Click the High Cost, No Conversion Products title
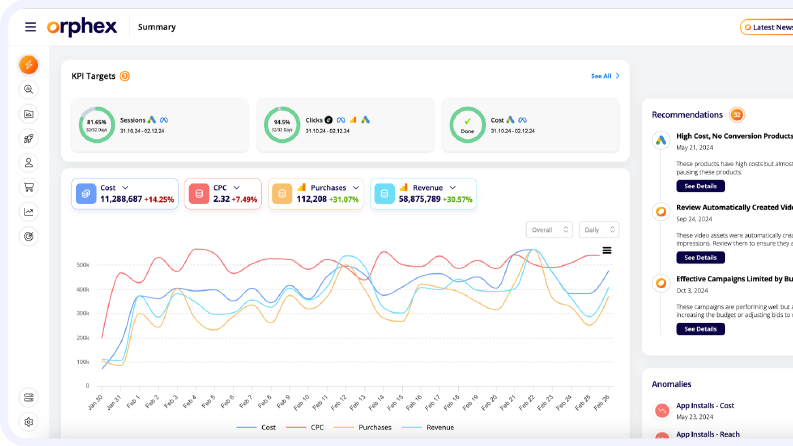Screen dimensions: 793x446 click(734, 136)
